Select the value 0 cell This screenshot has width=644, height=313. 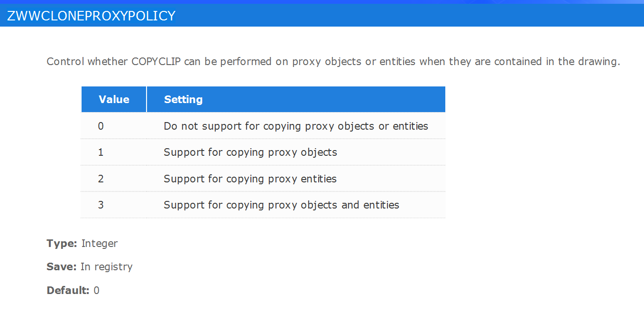(x=101, y=126)
